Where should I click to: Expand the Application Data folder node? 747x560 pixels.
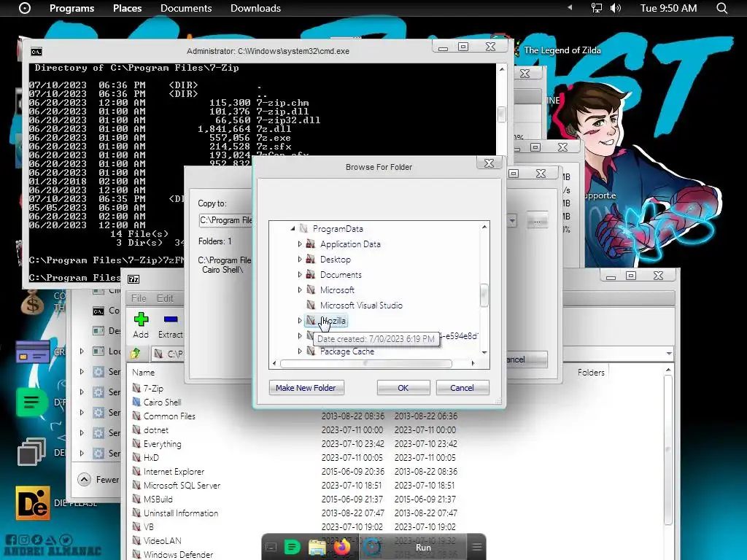300,244
